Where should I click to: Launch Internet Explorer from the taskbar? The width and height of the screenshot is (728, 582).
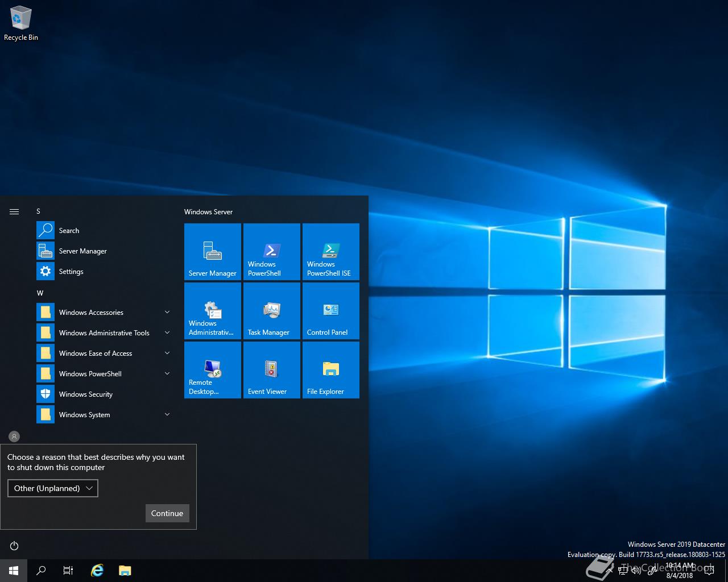[98, 571]
